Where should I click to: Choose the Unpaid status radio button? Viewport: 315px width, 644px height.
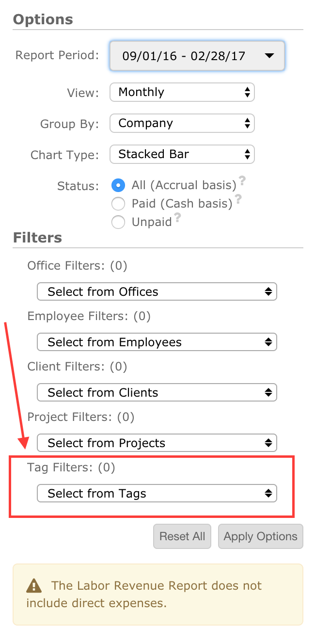pos(118,222)
